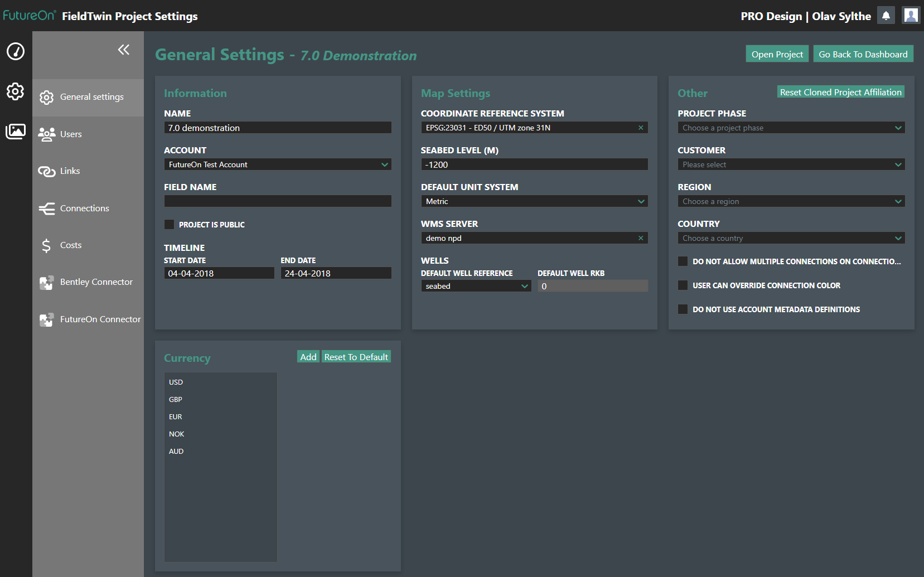Clear the demo npd WMS server
This screenshot has height=577, width=924.
pyautogui.click(x=641, y=238)
